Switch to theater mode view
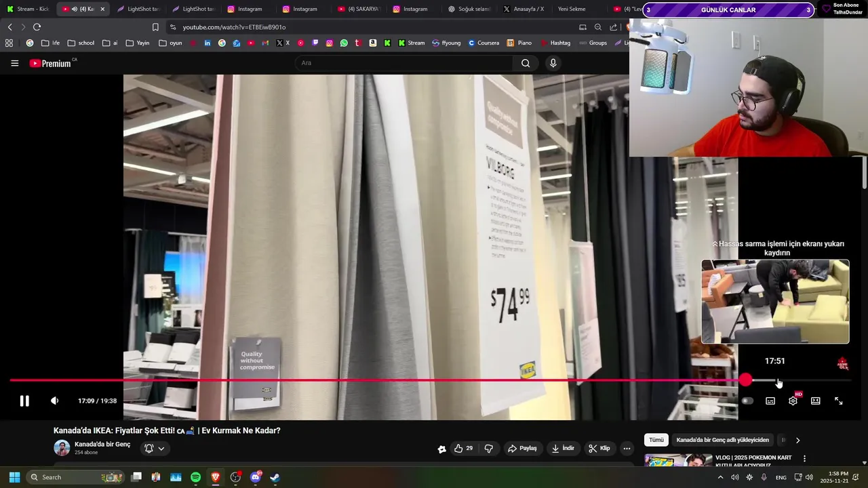Image resolution: width=868 pixels, height=488 pixels. (816, 401)
